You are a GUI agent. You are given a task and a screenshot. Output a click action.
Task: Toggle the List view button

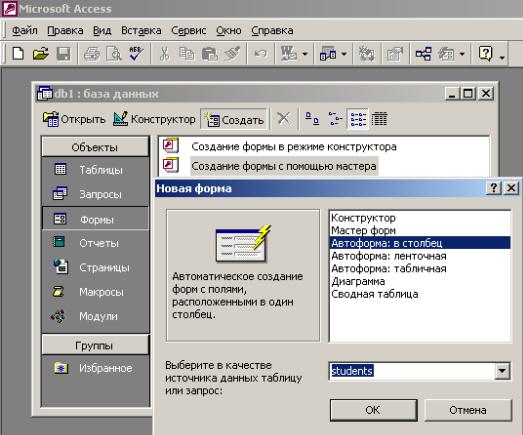[x=358, y=119]
